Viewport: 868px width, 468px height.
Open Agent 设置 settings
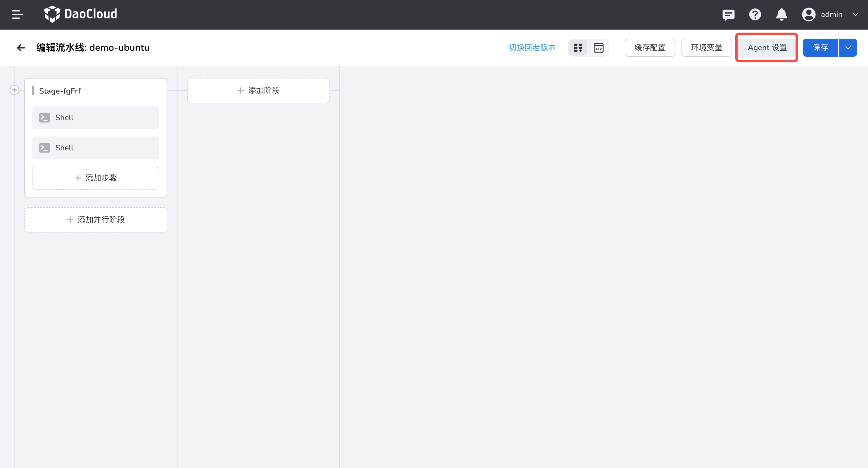767,47
